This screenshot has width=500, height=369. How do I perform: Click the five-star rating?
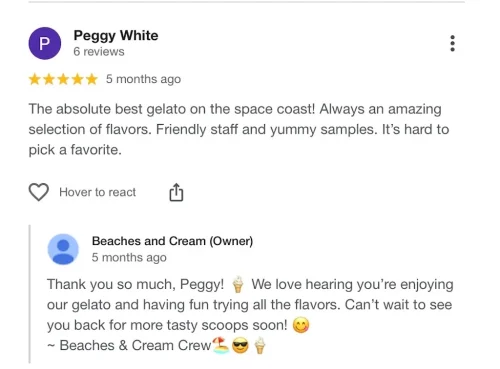point(63,79)
